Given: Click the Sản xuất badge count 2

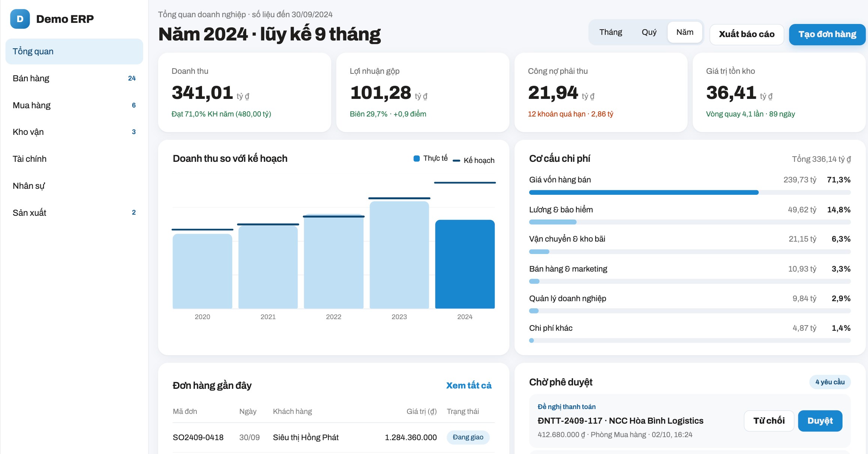Looking at the screenshot, I should pos(134,212).
